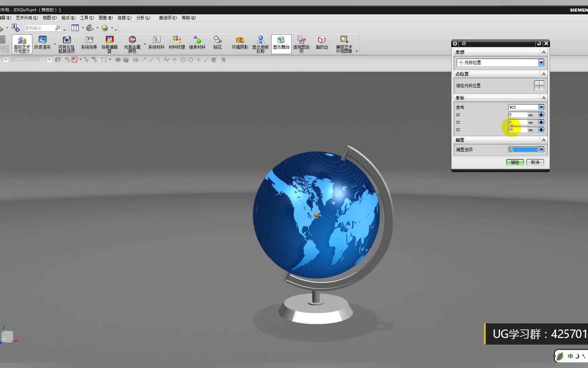
Task: Toggle 面的边 face edges display
Action: click(322, 43)
